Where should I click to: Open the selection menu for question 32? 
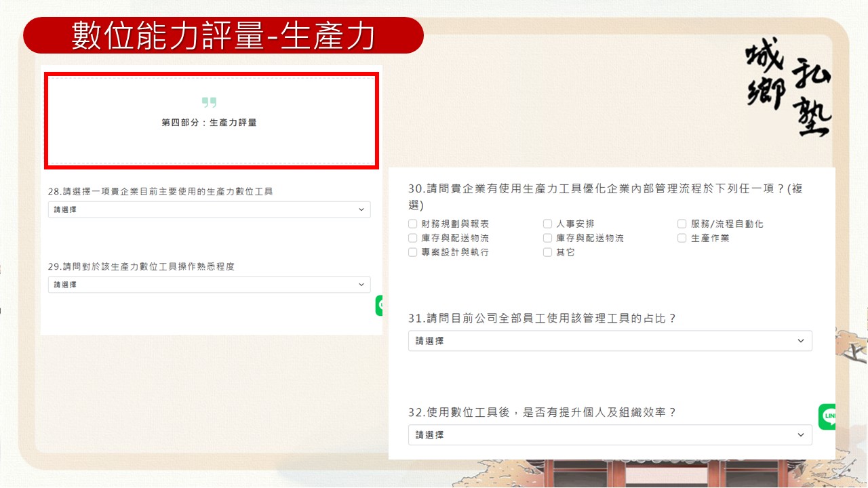(x=609, y=434)
